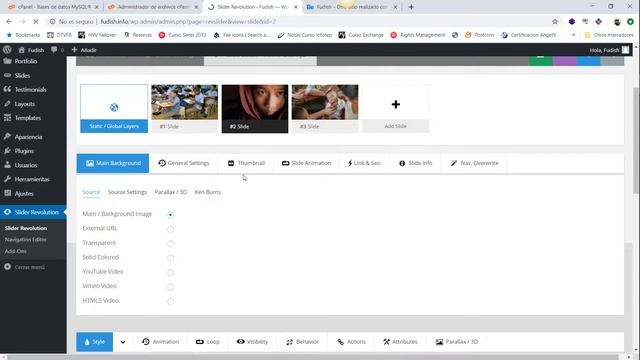Click the vertical page scrollbar

coord(636,141)
